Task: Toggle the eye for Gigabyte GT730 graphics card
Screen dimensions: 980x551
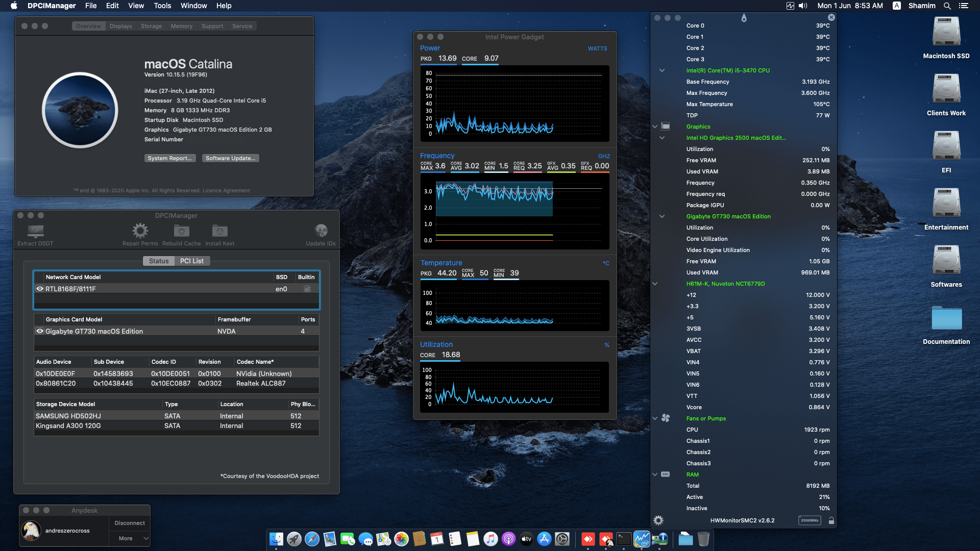Action: tap(40, 331)
